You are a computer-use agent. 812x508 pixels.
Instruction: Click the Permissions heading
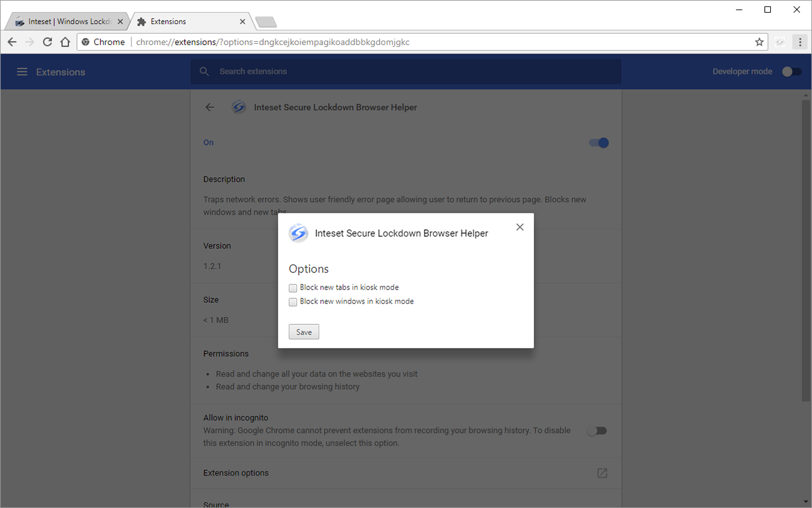coord(226,354)
